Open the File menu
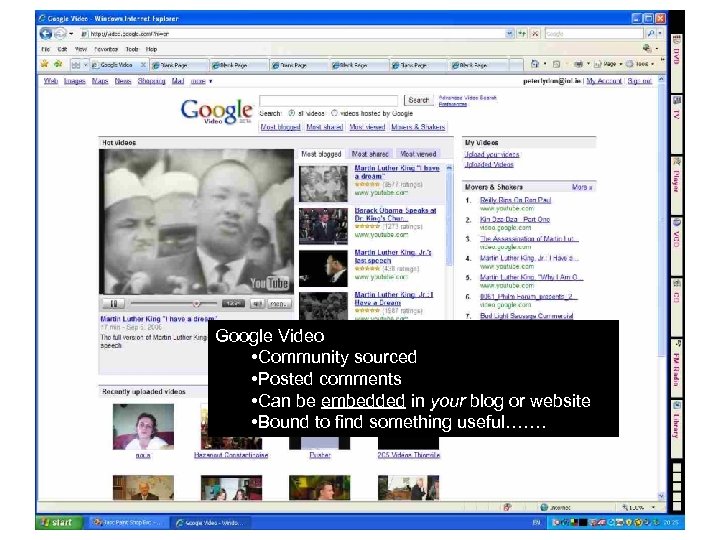This screenshot has height=540, width=720. 45,49
